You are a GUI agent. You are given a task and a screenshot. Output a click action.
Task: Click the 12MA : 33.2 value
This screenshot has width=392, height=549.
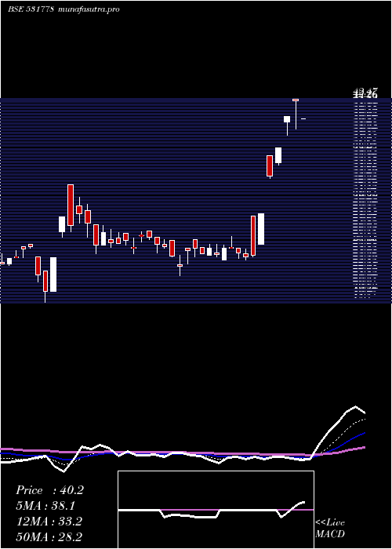coord(49,522)
